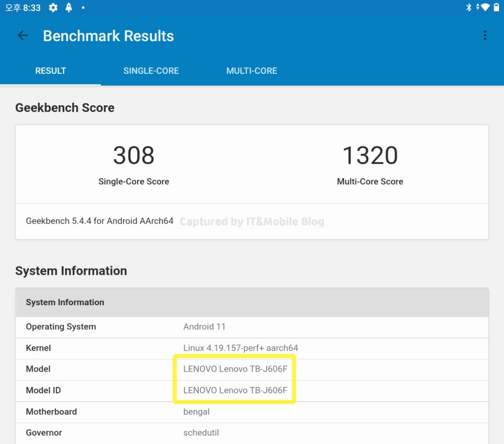Click the Model row label
The image size is (504, 444).
point(38,369)
